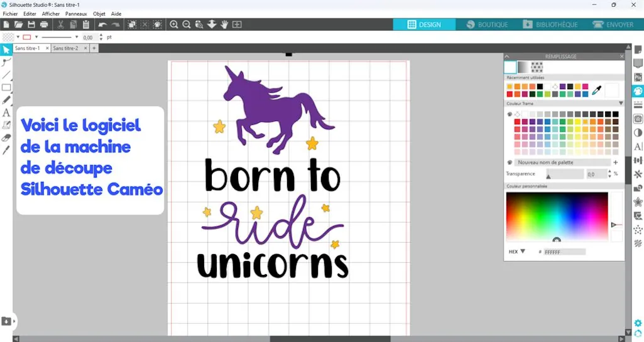
Task: Open the Panneaux menu
Action: point(76,14)
